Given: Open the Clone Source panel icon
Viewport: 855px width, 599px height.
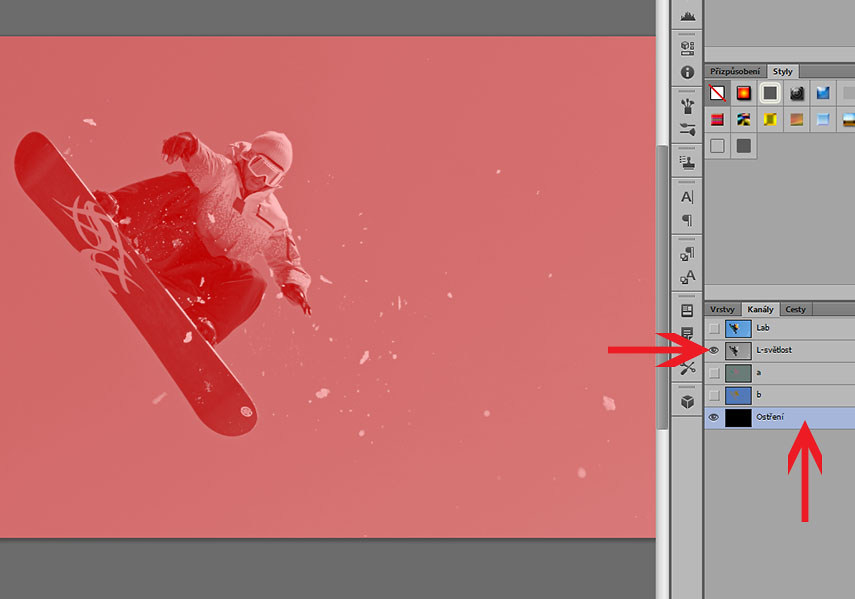Looking at the screenshot, I should pos(687,162).
